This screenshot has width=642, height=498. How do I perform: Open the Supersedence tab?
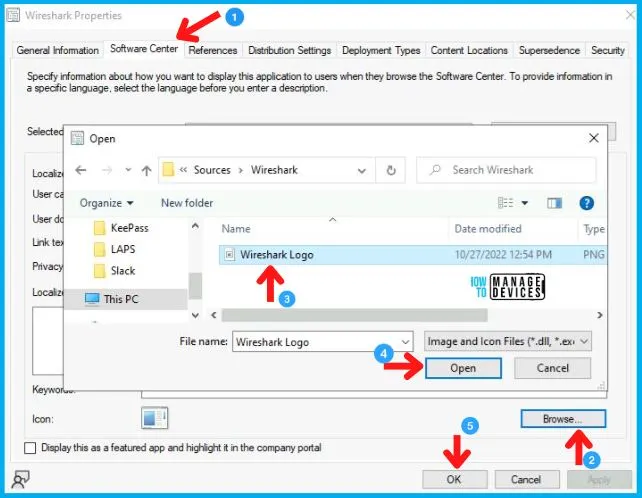[549, 50]
